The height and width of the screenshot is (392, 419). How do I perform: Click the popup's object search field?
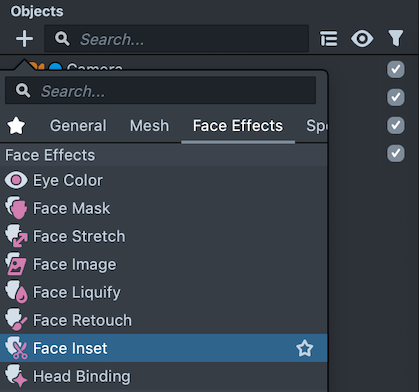[160, 91]
